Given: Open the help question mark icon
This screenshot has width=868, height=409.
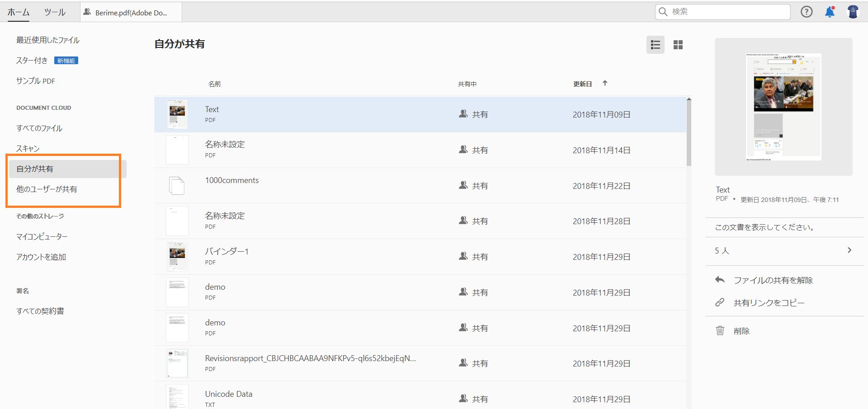Looking at the screenshot, I should point(807,12).
